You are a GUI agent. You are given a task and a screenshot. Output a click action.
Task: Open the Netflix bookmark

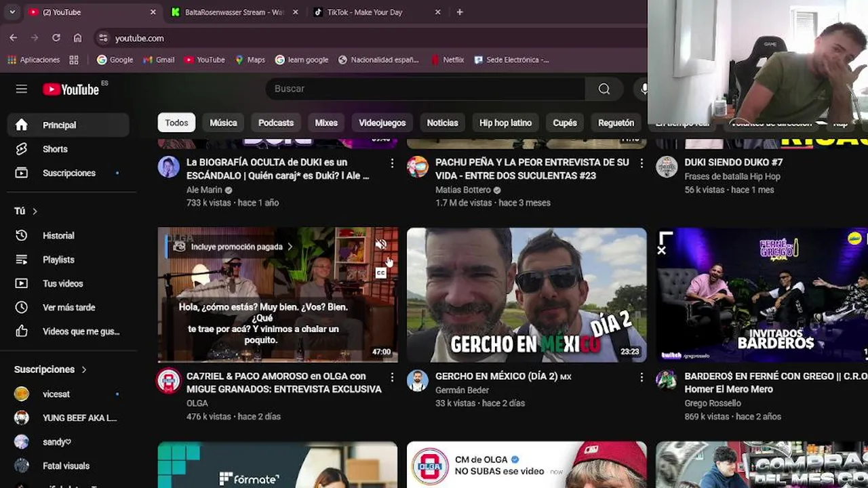[448, 60]
